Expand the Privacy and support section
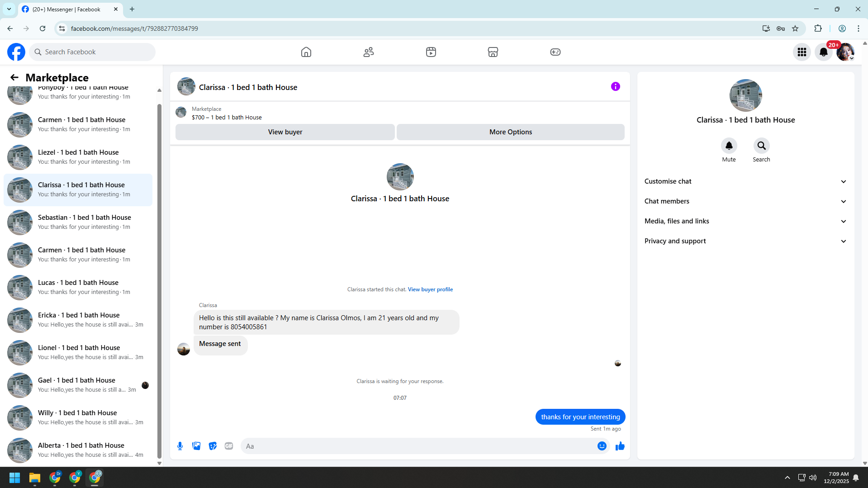This screenshot has width=868, height=488. tap(745, 241)
